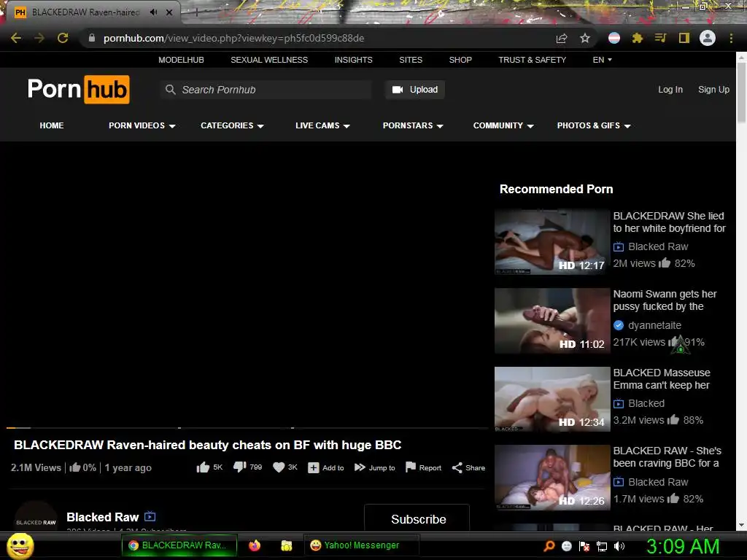The image size is (747, 560).
Task: Click the share this page icon in address bar
Action: [562, 38]
